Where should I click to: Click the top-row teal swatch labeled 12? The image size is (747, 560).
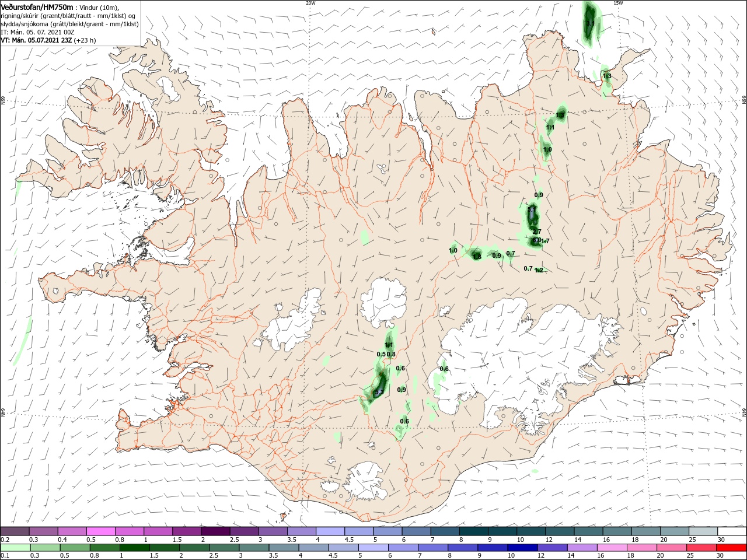coord(560,531)
